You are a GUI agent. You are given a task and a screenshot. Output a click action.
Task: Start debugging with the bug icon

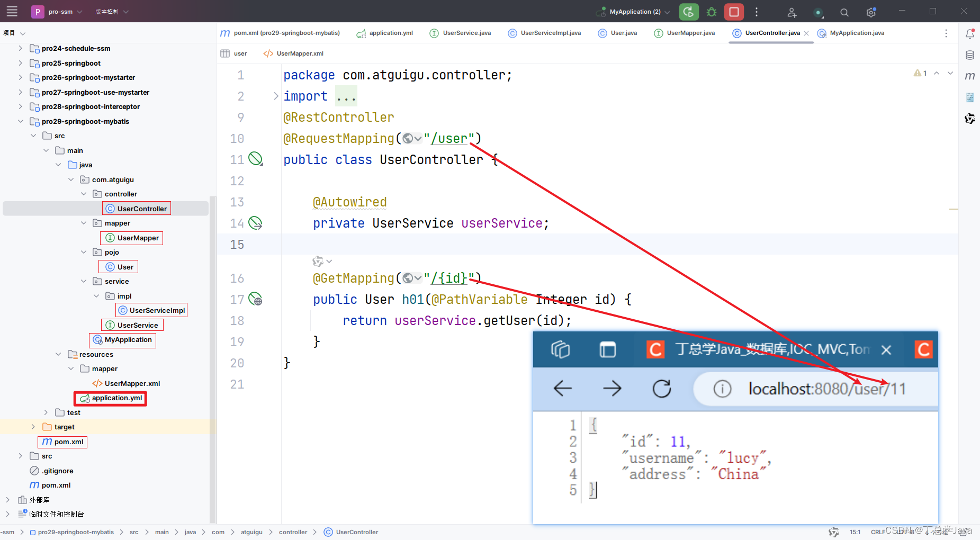tap(711, 11)
